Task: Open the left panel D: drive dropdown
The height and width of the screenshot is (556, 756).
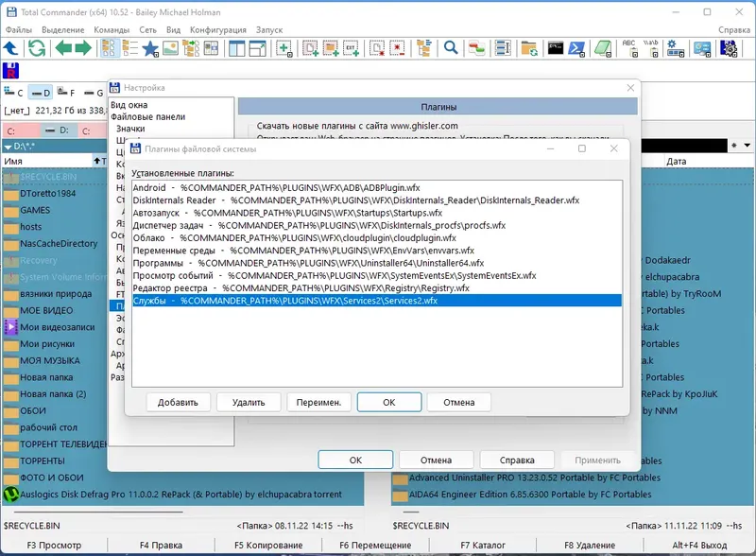Action: pos(58,130)
